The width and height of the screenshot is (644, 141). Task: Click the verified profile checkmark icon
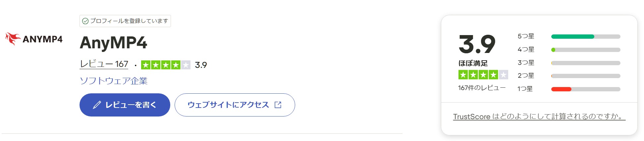[85, 21]
